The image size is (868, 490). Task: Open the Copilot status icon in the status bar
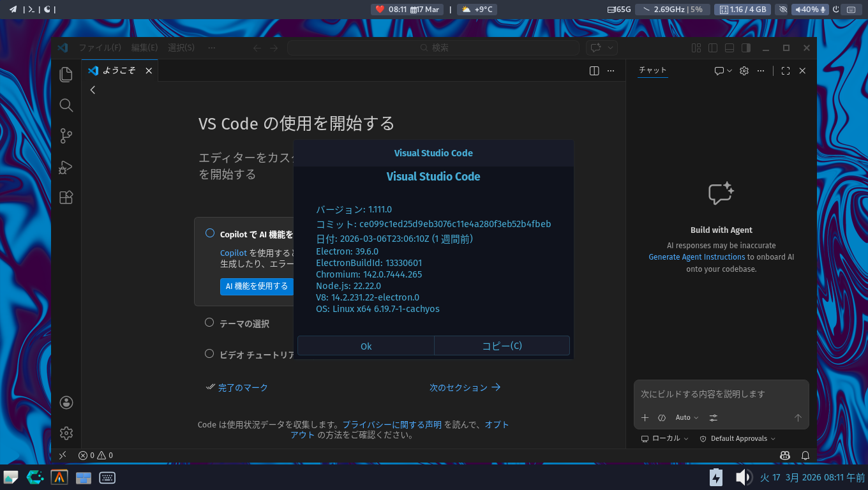coord(785,456)
